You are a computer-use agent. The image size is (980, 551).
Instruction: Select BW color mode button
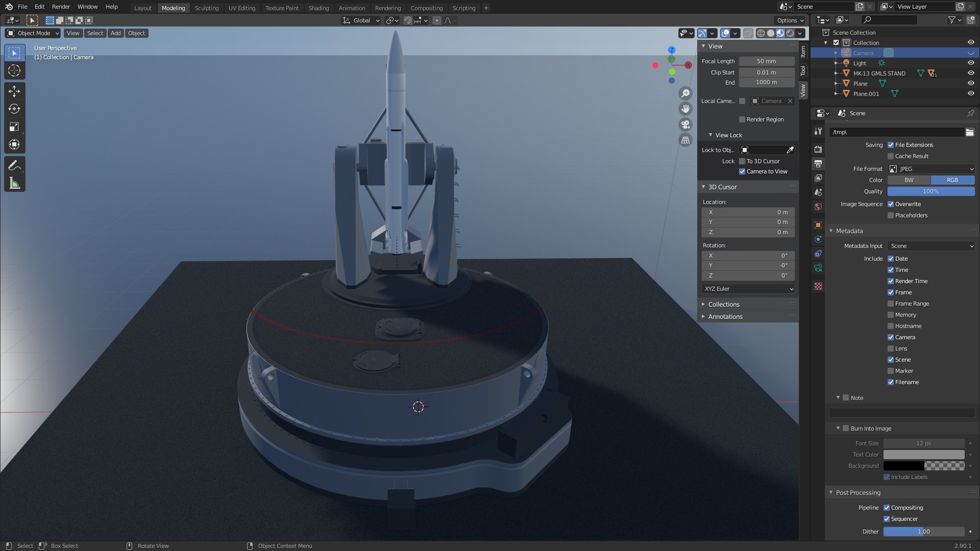tap(909, 180)
